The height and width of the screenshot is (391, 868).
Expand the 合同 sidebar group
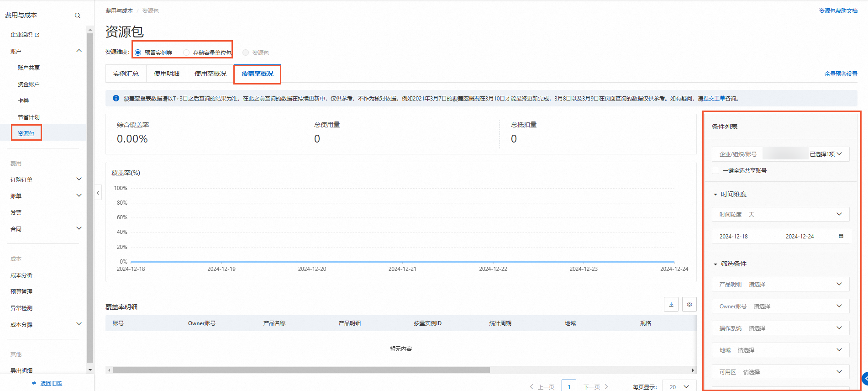[x=79, y=229]
